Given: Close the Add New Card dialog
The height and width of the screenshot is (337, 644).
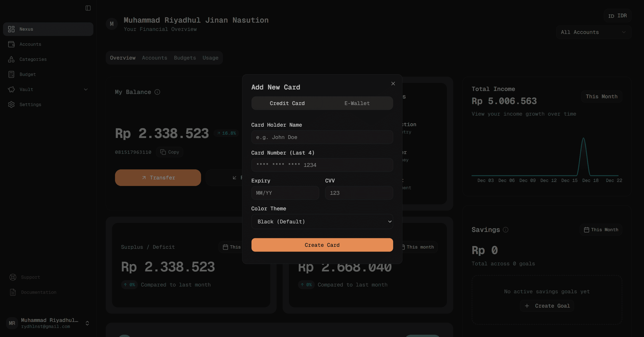Looking at the screenshot, I should [x=393, y=84].
